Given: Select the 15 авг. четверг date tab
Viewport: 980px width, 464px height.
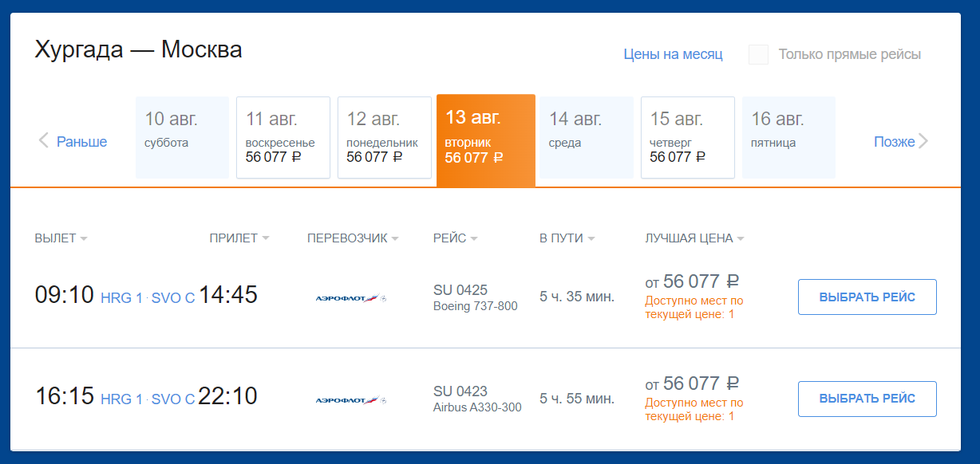Looking at the screenshot, I should coord(688,138).
